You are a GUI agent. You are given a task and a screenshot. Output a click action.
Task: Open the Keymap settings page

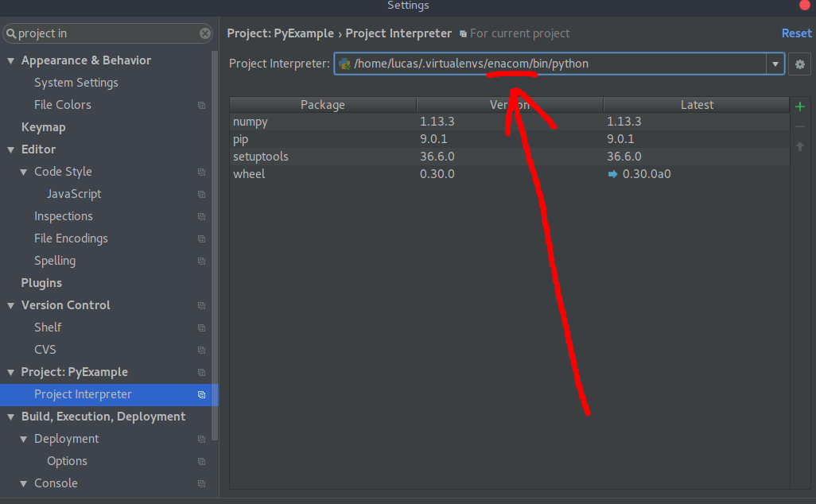click(43, 127)
